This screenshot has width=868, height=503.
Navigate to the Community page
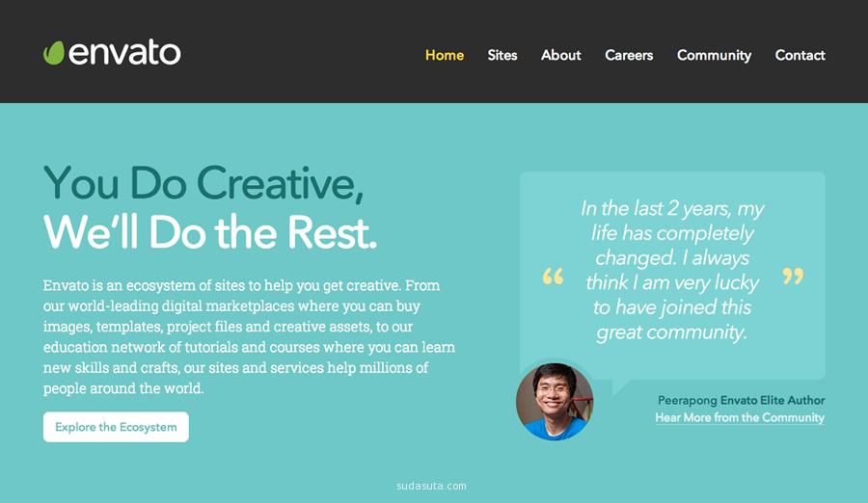point(714,55)
